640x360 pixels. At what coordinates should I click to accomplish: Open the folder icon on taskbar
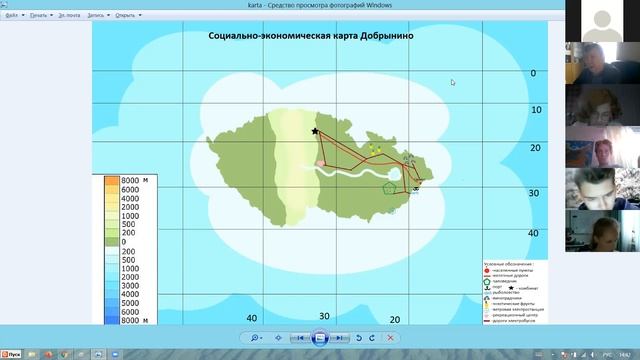click(32, 354)
